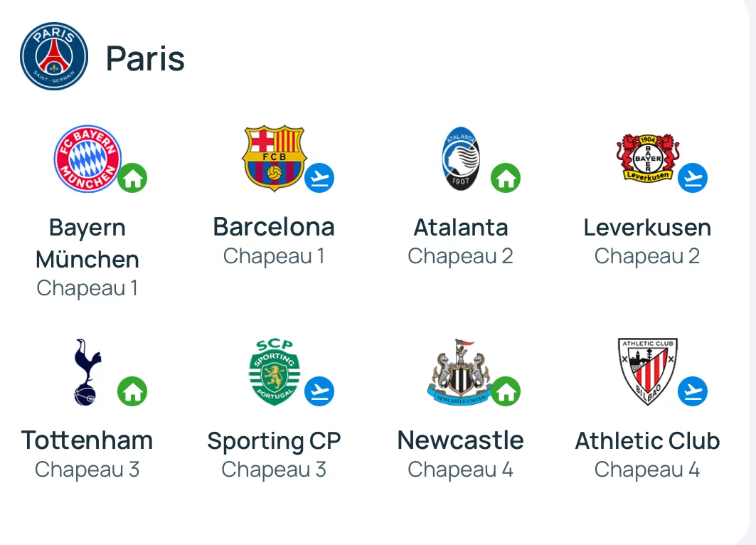Click the away plane icon next to Athletic Club
This screenshot has height=545, width=756.
point(693,391)
